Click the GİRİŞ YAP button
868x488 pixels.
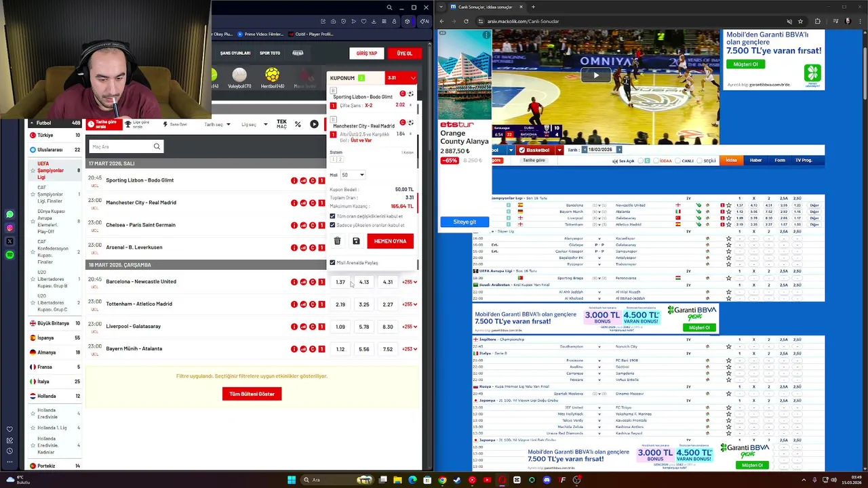pos(367,54)
